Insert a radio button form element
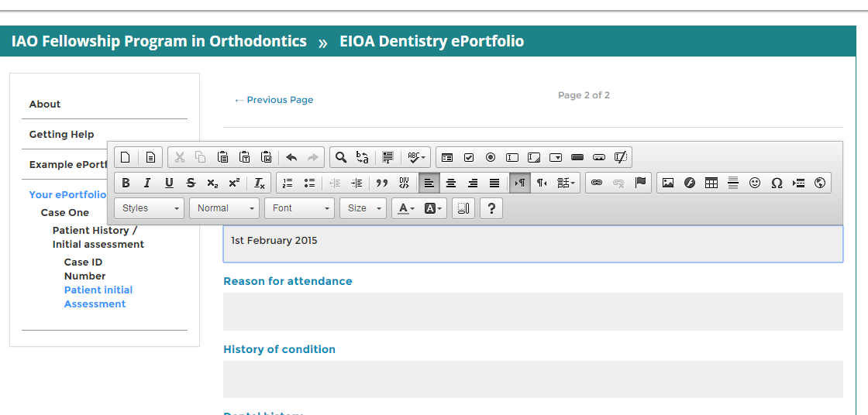This screenshot has height=415, width=868. pyautogui.click(x=491, y=158)
